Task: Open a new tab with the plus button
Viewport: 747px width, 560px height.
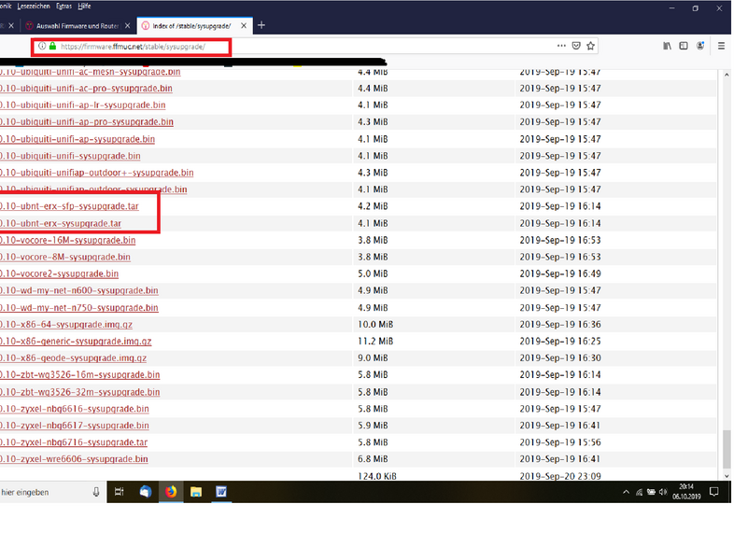Action: 261,25
